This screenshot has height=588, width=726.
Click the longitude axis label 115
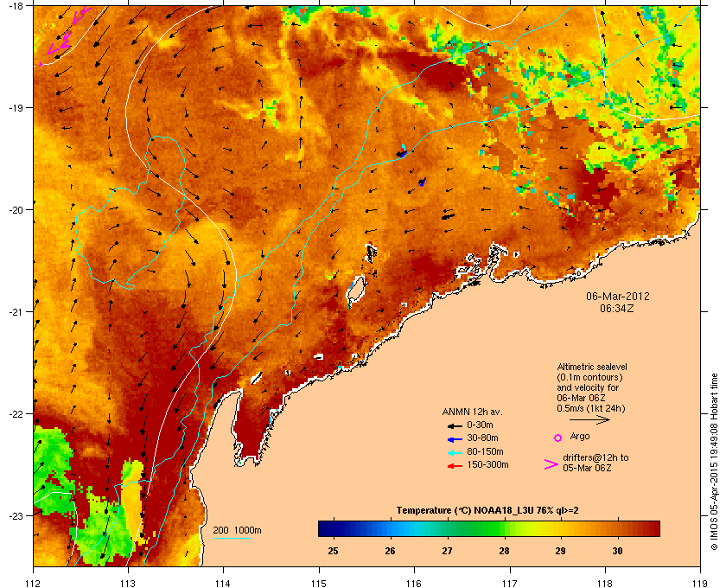pos(319,583)
